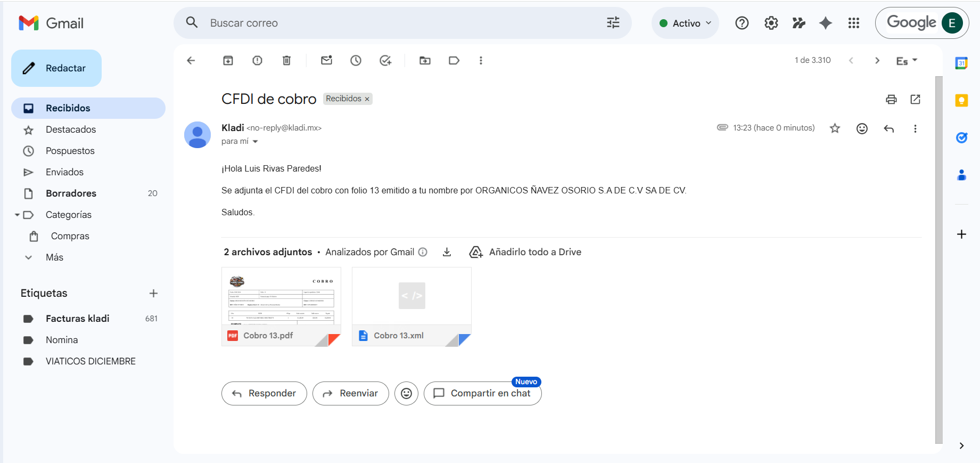980x463 pixels.
Task: Open Settings gear icon
Action: point(771,23)
